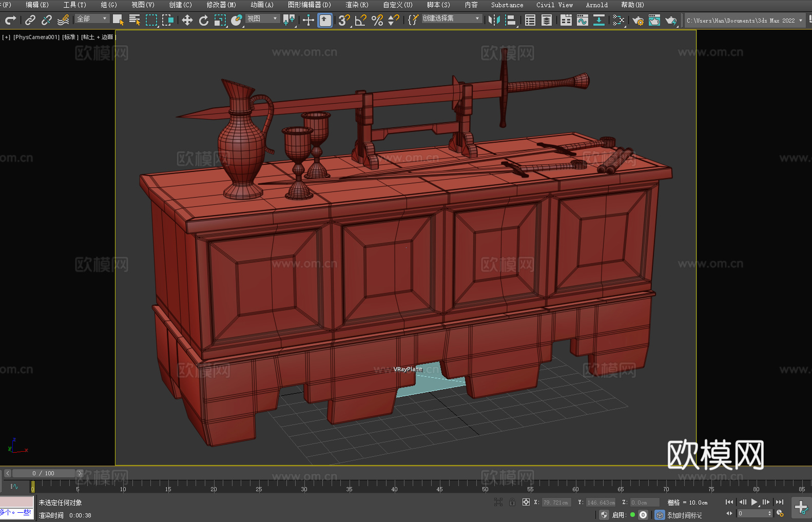
Task: Expand the project path dropdown arrow
Action: [x=800, y=21]
